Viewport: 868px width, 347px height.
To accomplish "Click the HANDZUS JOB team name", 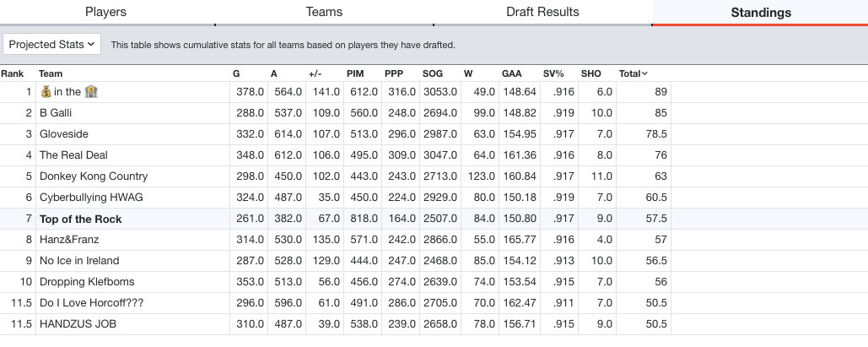I will [x=78, y=324].
